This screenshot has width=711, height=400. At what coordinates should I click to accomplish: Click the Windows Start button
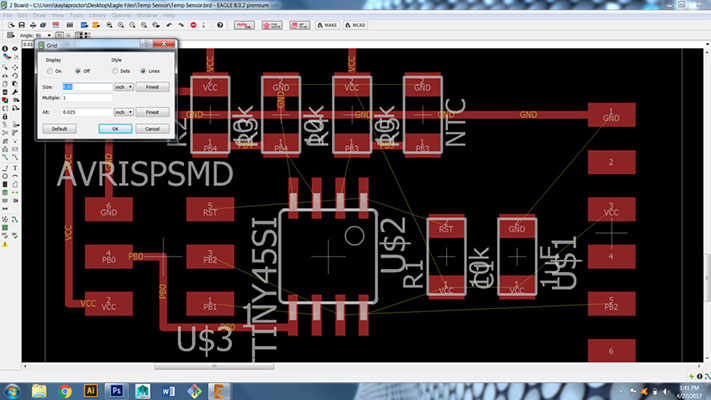[x=12, y=390]
